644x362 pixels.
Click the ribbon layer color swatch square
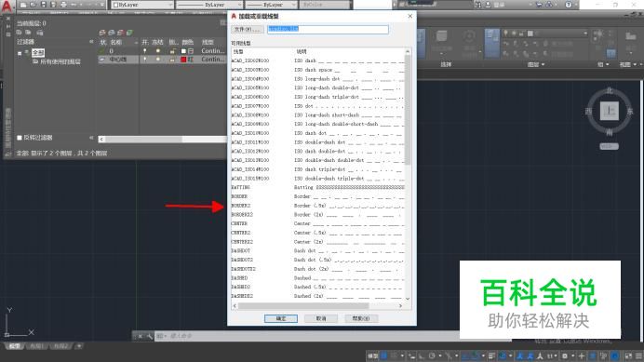click(530, 34)
